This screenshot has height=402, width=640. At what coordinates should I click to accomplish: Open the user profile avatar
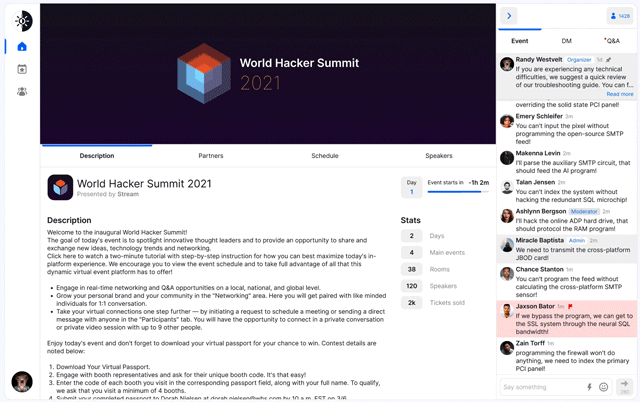point(22,382)
